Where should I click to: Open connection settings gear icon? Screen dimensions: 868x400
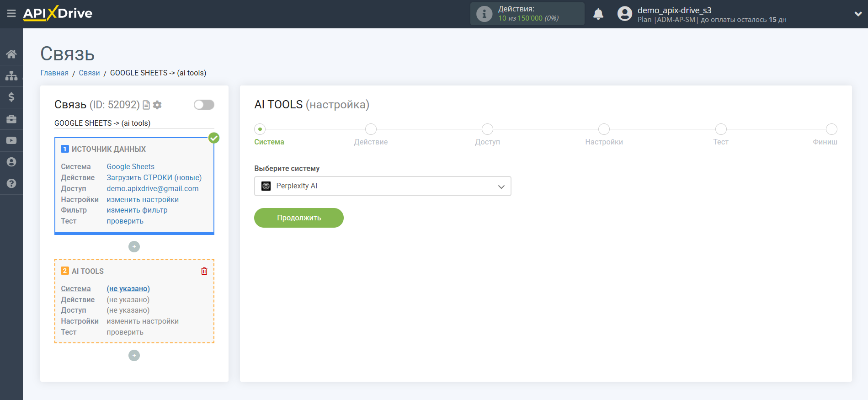pyautogui.click(x=157, y=105)
